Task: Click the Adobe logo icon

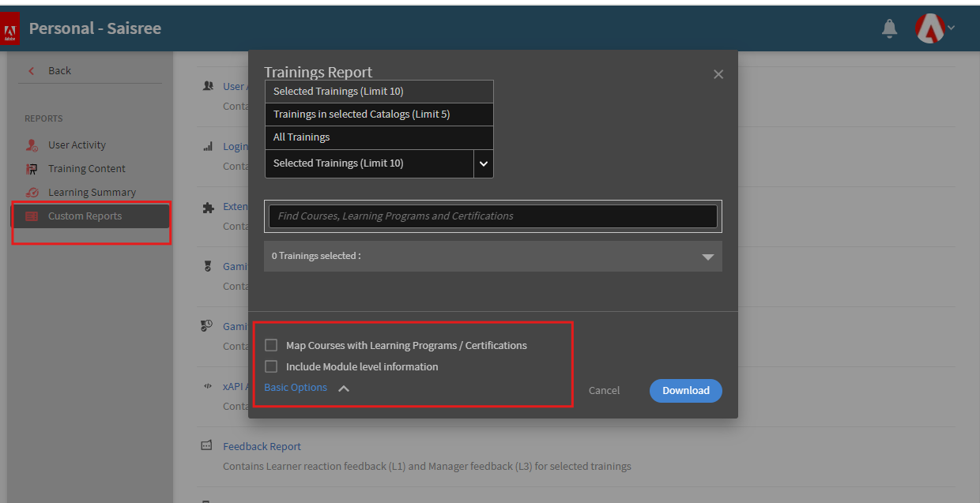Action: point(9,32)
